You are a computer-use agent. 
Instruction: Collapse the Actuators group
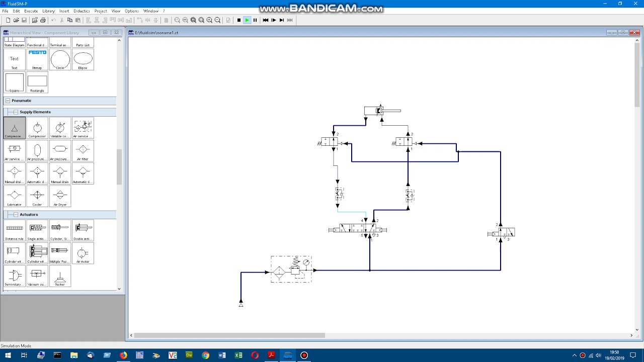[16, 215]
